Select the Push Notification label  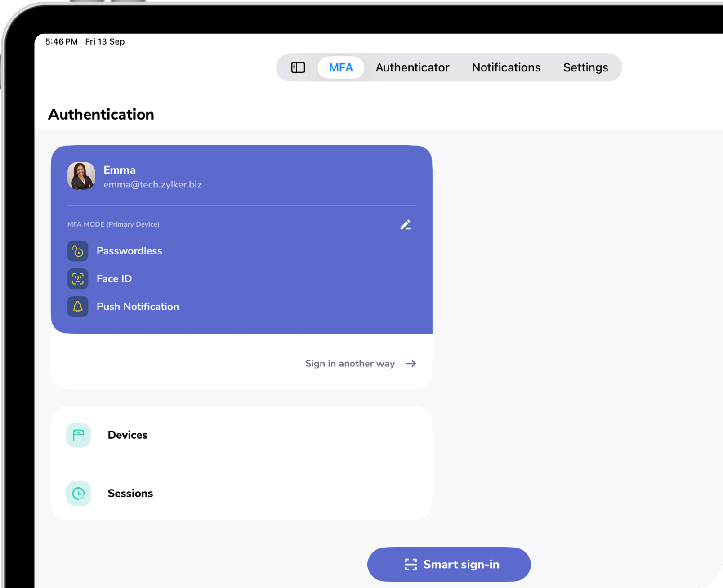[138, 307]
